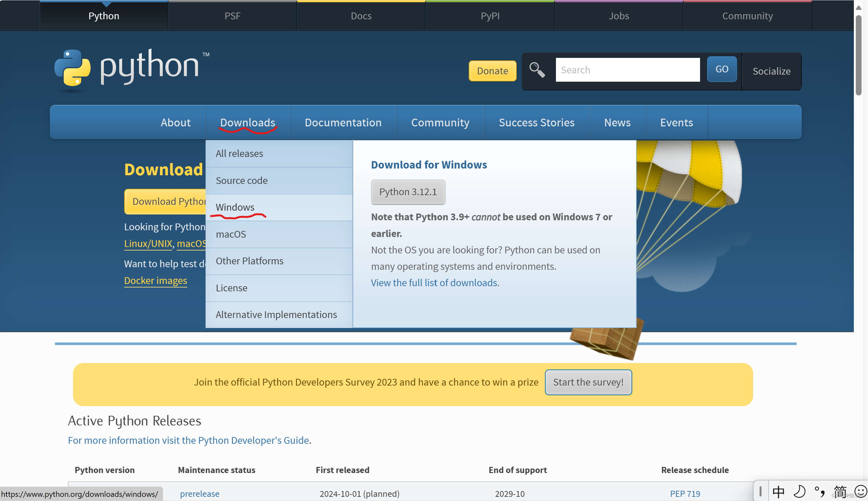Viewport: 868px width, 501px height.
Task: Click the Chinese input mode indicator 中
Action: (778, 492)
